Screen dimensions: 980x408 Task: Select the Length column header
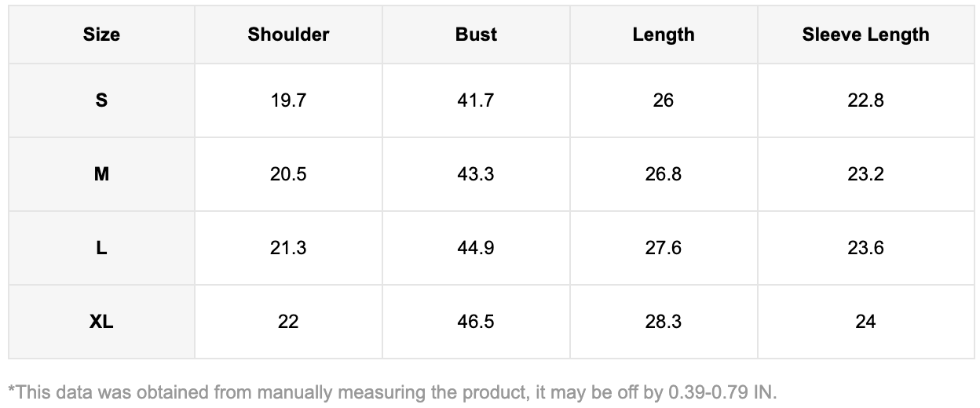664,35
